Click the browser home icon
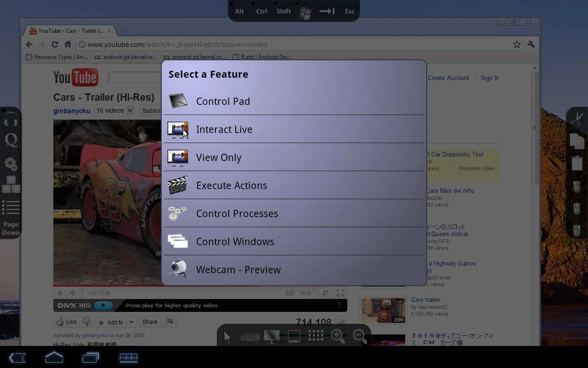Viewport: 588px width, 368px height. click(68, 44)
